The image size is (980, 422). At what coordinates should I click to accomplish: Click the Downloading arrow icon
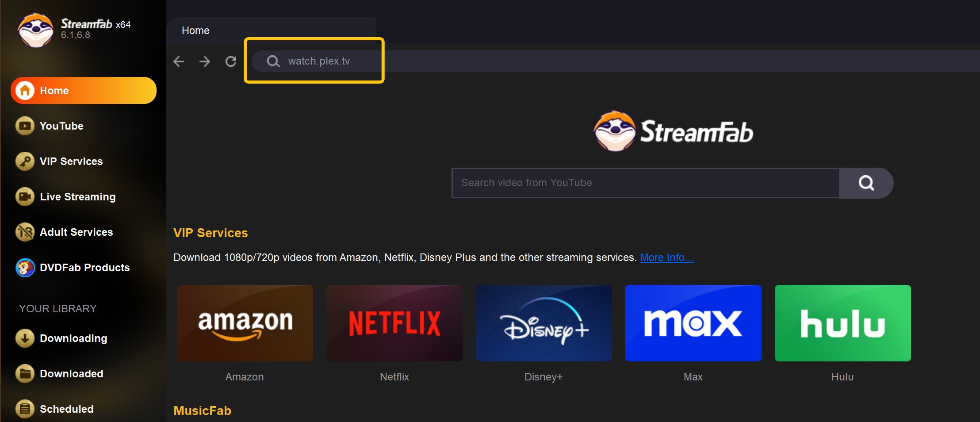[x=25, y=338]
